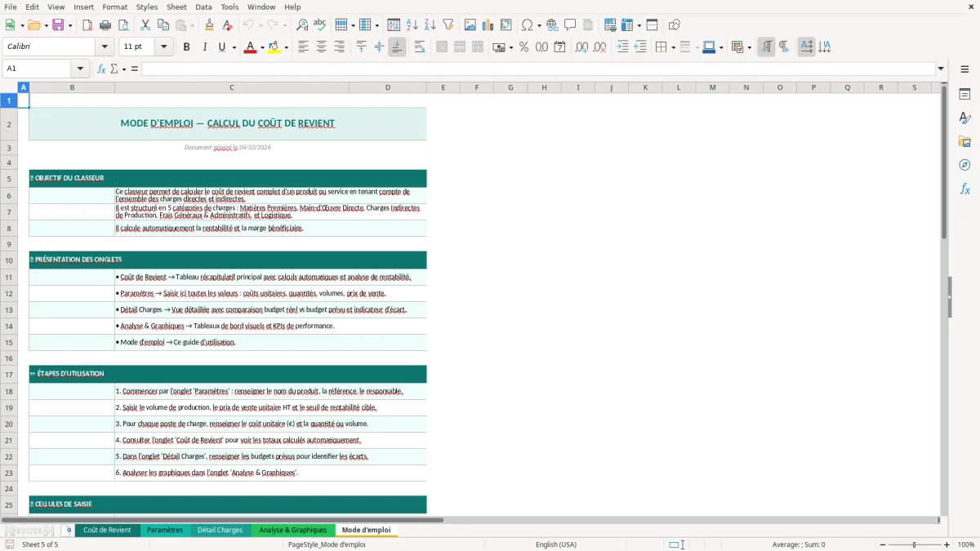Open Font Color dropdown arrow

click(261, 47)
